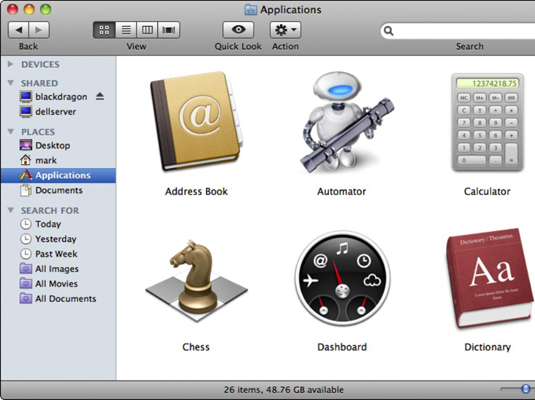Image resolution: width=535 pixels, height=400 pixels.
Task: Collapse the SHARED section
Action: click(11, 83)
